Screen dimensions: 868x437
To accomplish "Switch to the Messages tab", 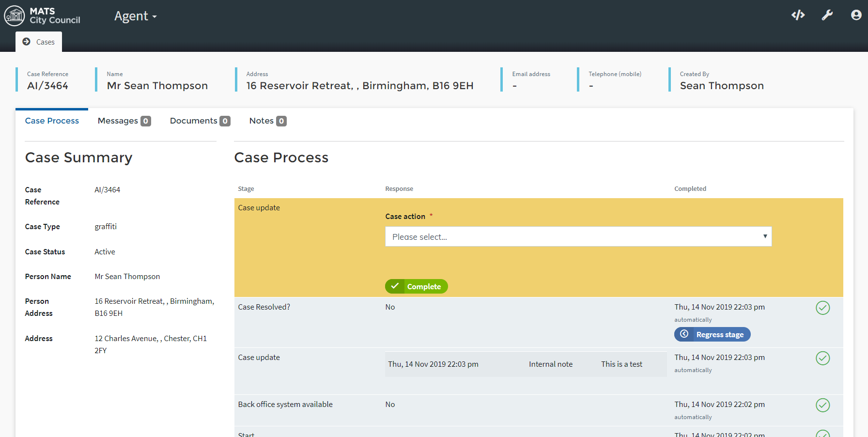I will coord(124,121).
